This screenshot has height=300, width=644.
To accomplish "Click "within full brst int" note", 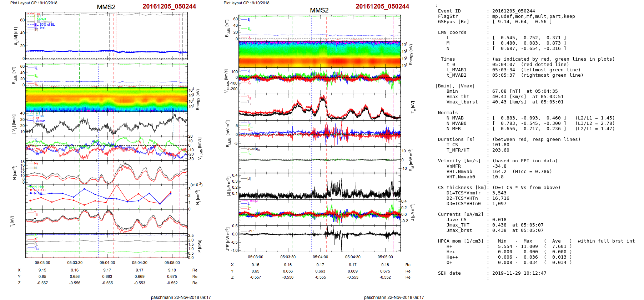I will [606, 241].
